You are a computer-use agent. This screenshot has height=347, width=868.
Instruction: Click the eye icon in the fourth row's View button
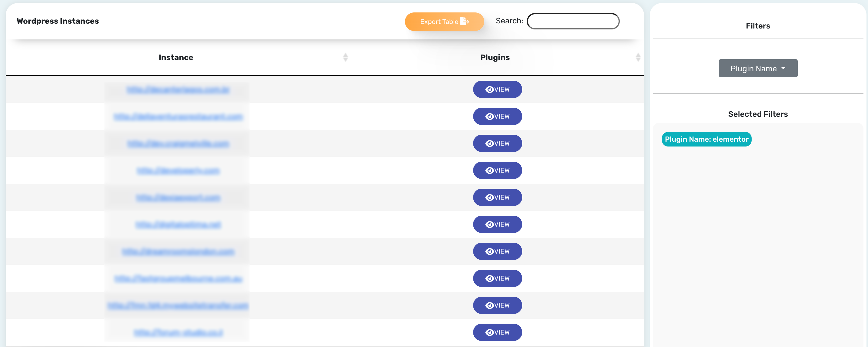coord(489,171)
